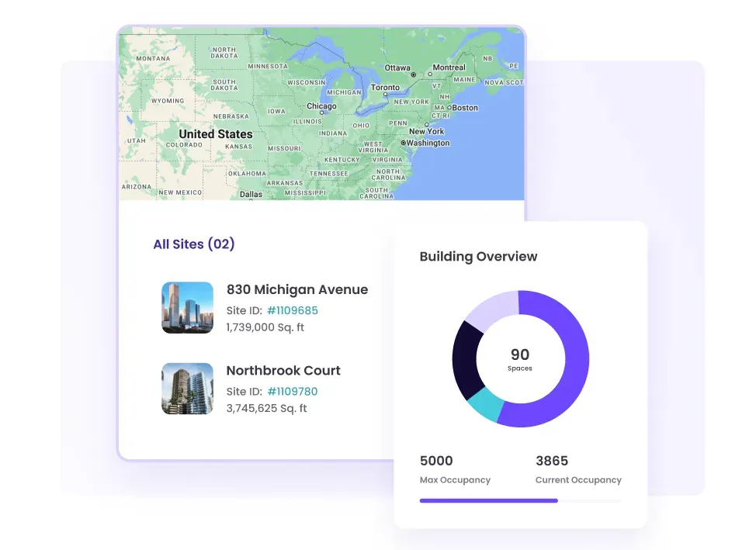The height and width of the screenshot is (550, 756).
Task: Click the All Sites (02) heading
Action: pyautogui.click(x=193, y=244)
